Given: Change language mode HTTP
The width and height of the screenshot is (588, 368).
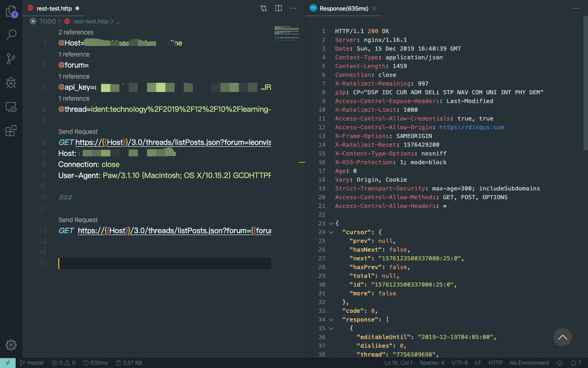Looking at the screenshot, I should pyautogui.click(x=495, y=363).
